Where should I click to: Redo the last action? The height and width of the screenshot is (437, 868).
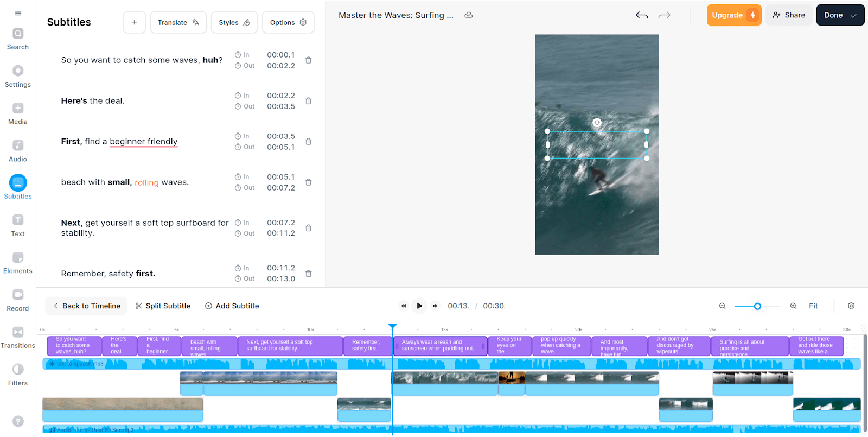click(665, 15)
